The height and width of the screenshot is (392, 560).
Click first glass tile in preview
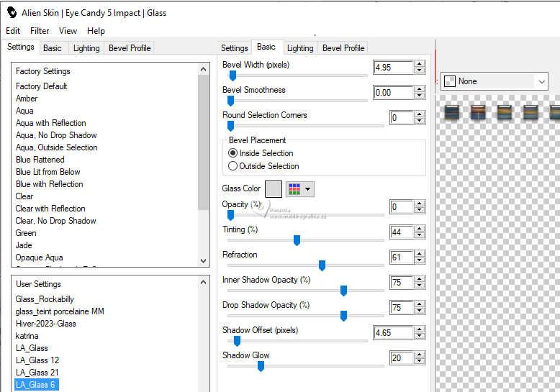(x=452, y=112)
